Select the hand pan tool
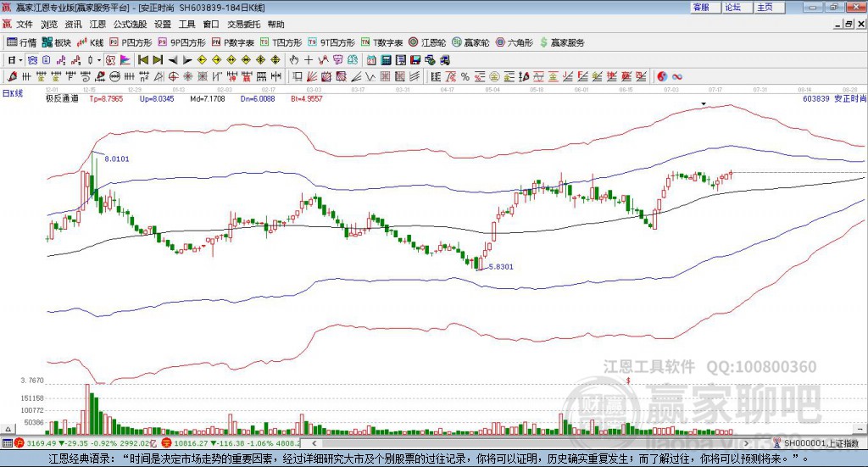The image size is (868, 467). pyautogui.click(x=294, y=60)
